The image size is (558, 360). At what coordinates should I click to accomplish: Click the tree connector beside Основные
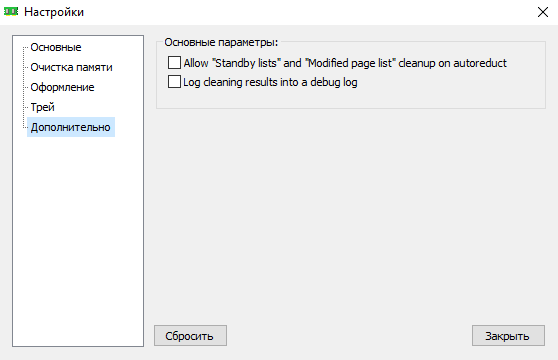pos(26,47)
